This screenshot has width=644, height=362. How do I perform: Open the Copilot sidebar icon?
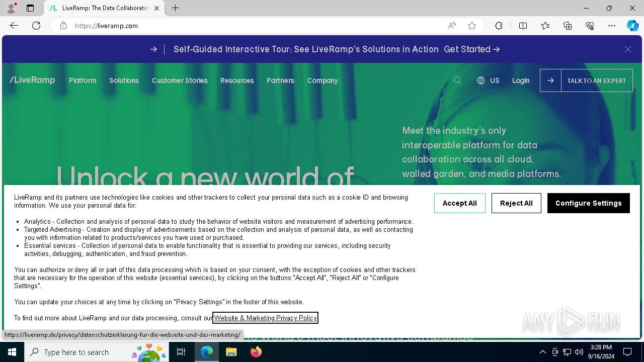(632, 26)
